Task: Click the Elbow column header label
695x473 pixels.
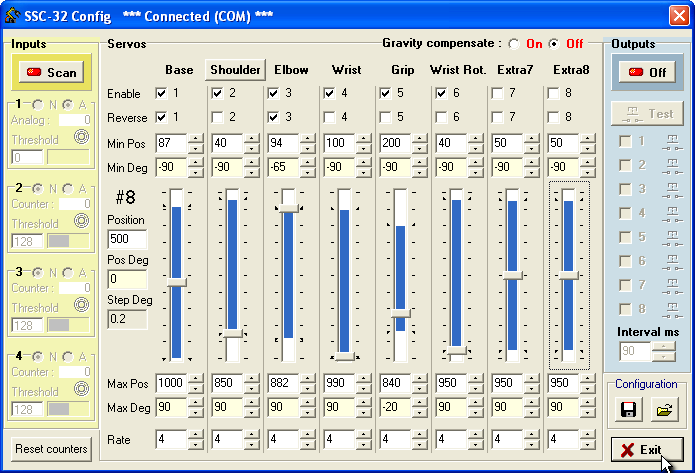Action: 291,70
